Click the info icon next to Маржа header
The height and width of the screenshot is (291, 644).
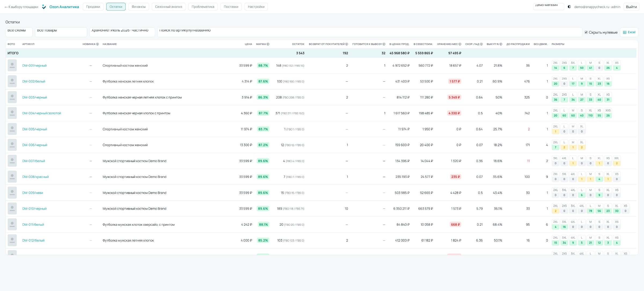268,44
